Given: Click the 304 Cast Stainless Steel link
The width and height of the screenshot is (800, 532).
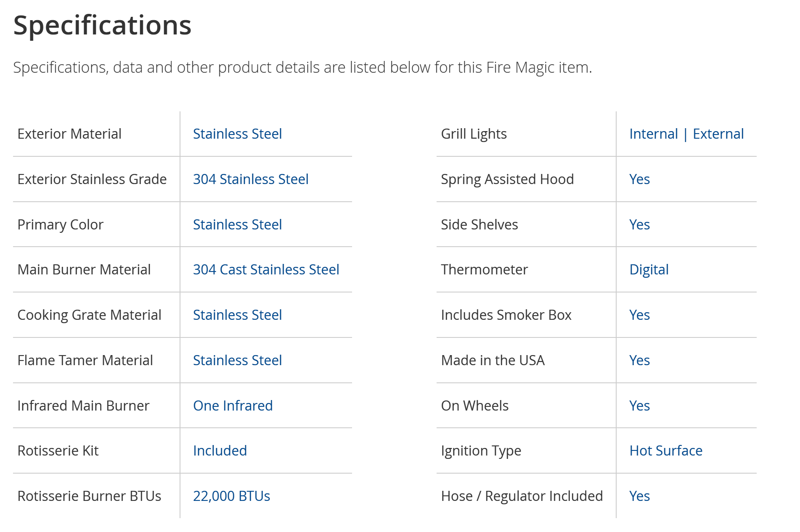Looking at the screenshot, I should [x=266, y=270].
